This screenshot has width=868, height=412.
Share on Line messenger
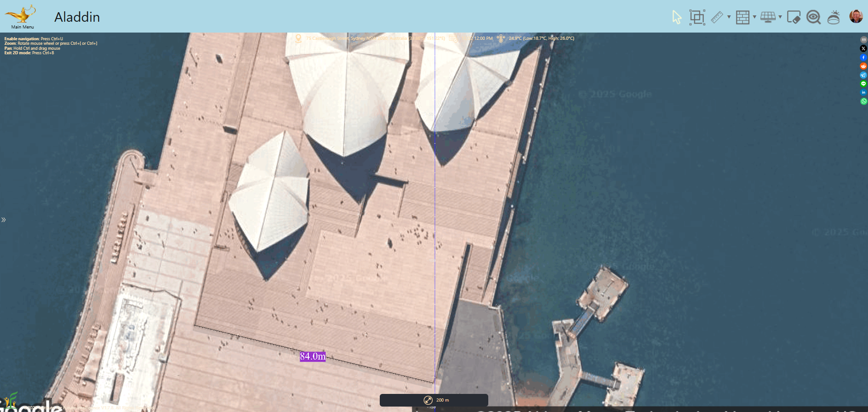863,84
